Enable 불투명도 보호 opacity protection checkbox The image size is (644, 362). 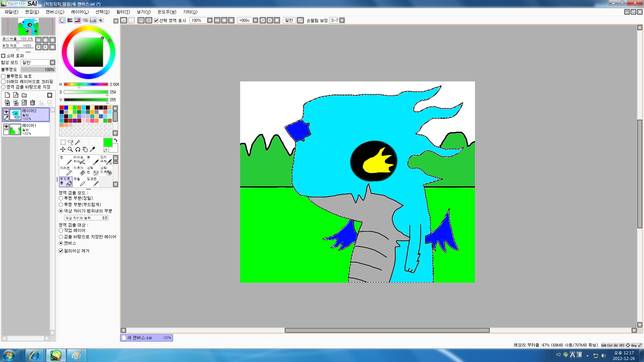pyautogui.click(x=3, y=76)
